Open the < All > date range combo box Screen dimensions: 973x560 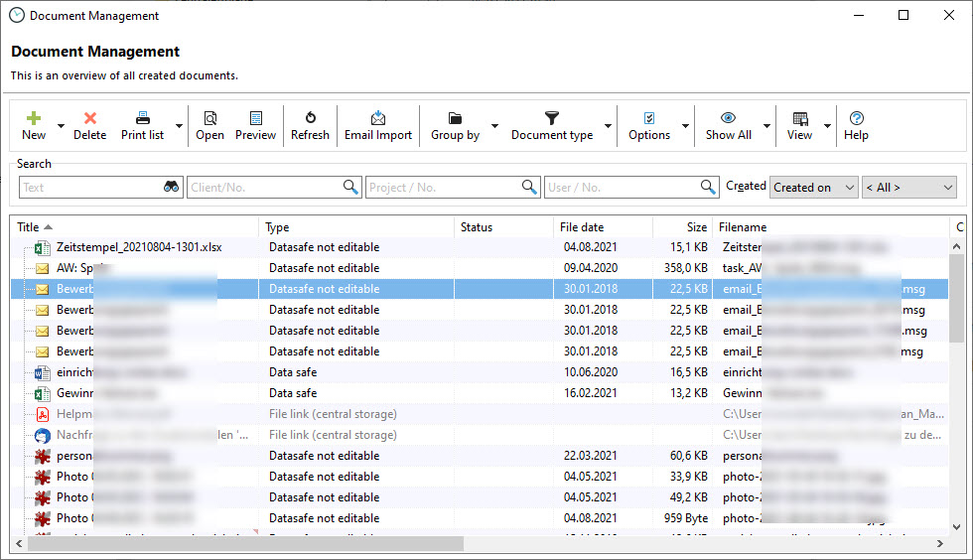click(x=909, y=187)
